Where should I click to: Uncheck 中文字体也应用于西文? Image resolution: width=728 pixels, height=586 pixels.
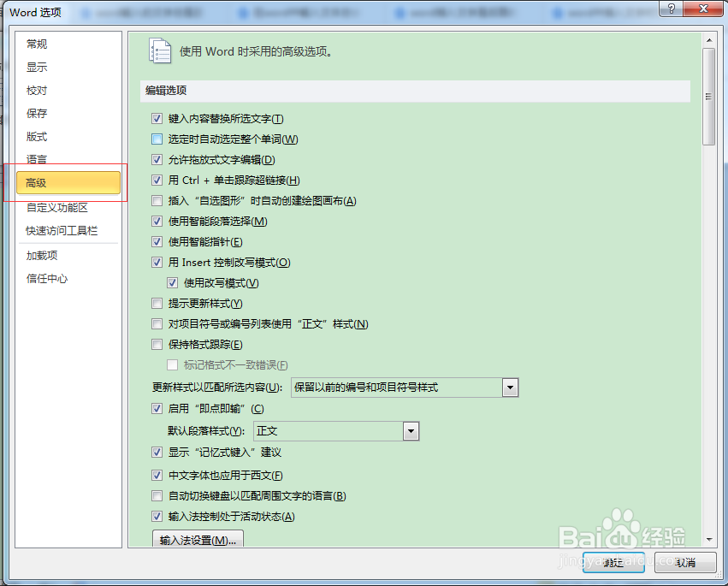[157, 474]
